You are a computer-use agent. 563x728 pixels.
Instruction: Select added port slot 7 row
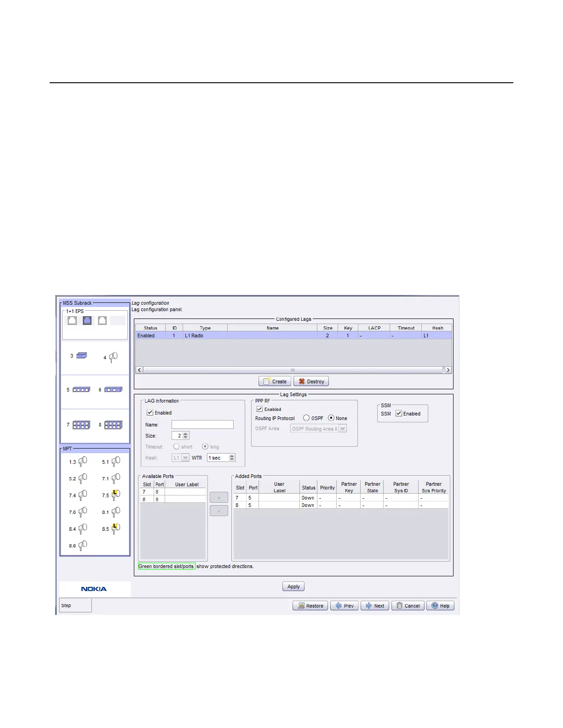341,498
